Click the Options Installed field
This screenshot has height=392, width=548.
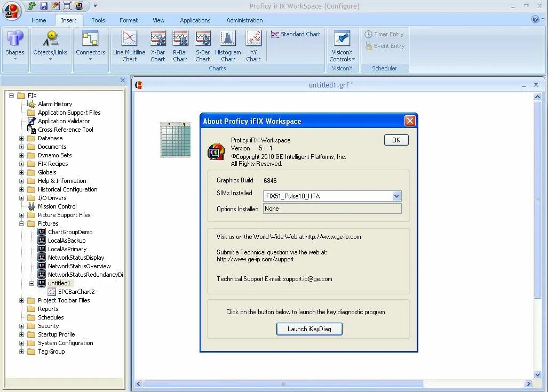(332, 209)
